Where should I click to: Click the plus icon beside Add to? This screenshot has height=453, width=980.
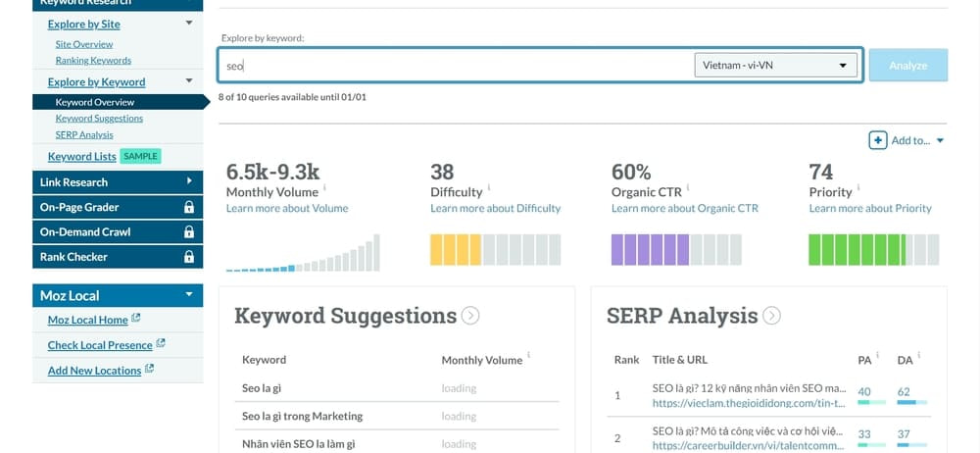point(877,140)
